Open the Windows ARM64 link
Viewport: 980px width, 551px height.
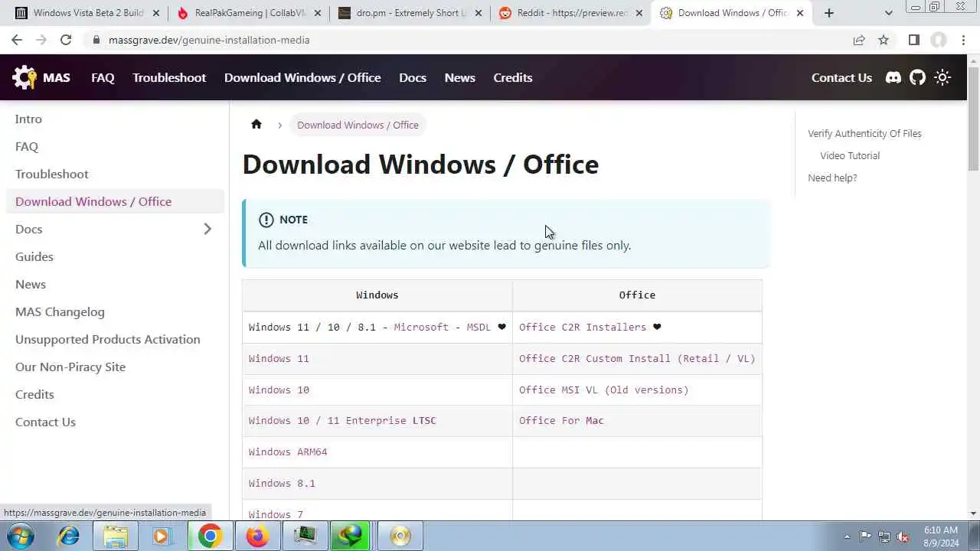[x=288, y=452]
